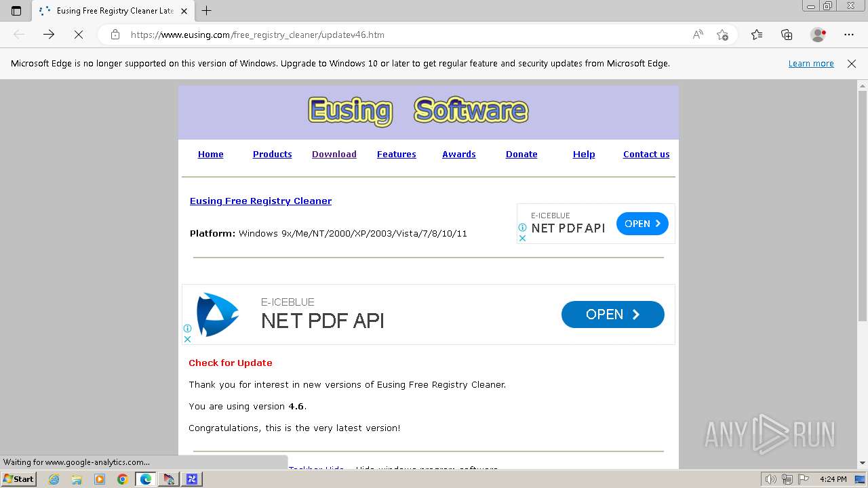
Task: Launch Internet Explorer from the taskbar
Action: 54,479
